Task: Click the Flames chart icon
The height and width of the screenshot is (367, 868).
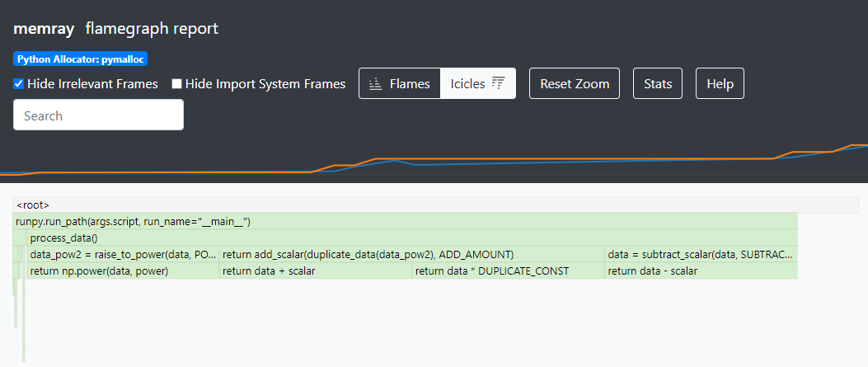Action: [x=375, y=84]
